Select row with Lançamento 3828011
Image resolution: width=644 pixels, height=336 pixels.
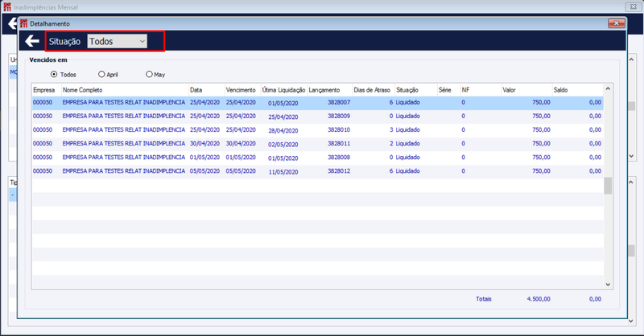(317, 144)
